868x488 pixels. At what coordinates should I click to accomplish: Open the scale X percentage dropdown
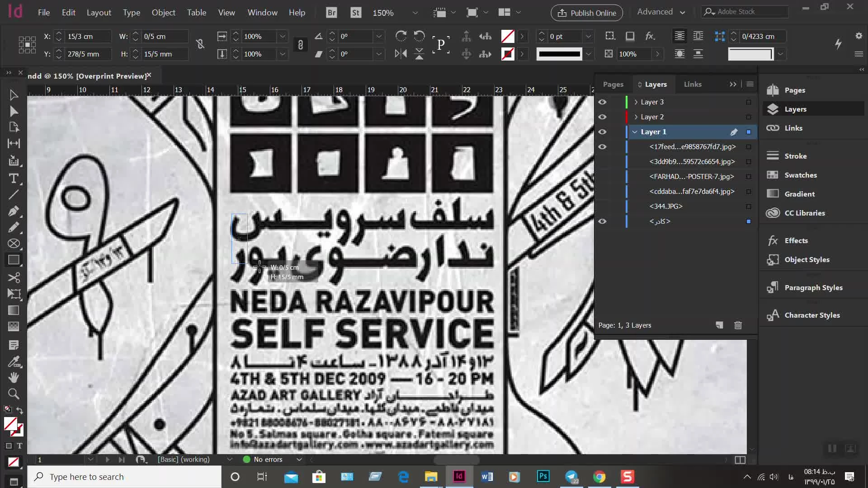[283, 36]
